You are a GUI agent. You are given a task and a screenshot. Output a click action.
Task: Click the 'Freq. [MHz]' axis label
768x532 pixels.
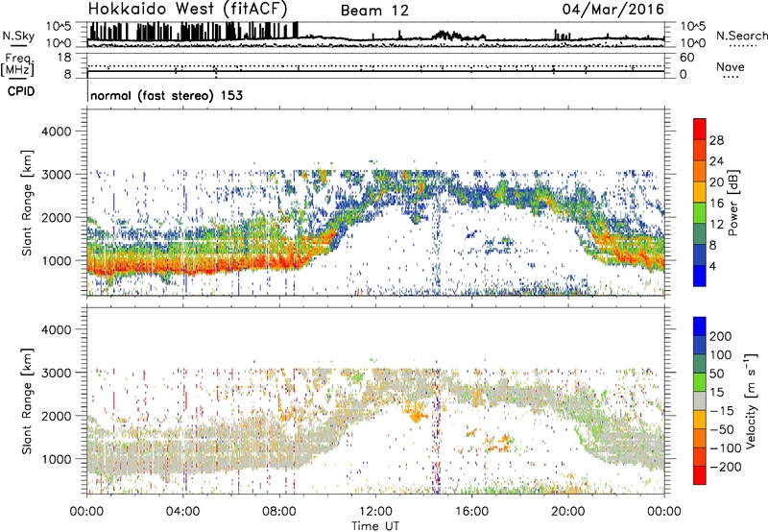[x=17, y=65]
